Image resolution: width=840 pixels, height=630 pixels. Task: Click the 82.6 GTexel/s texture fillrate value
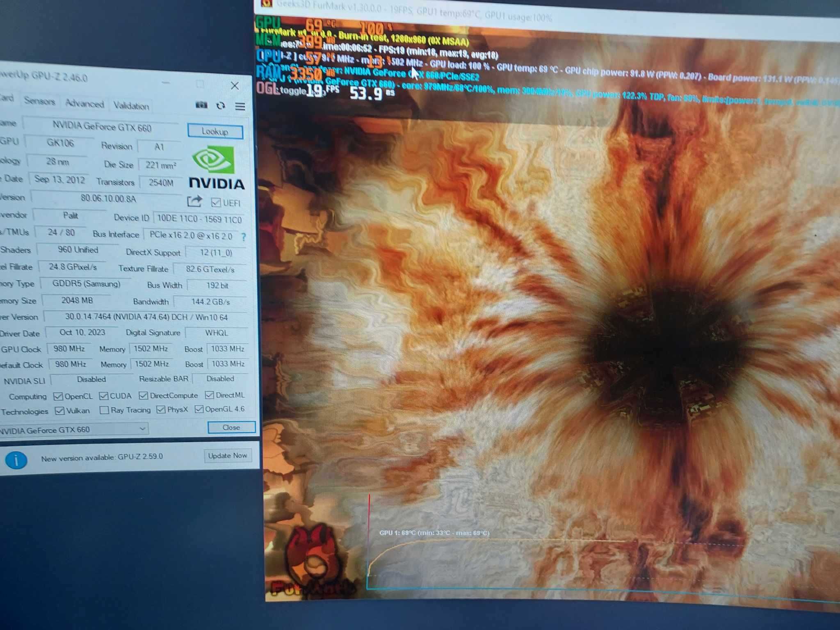click(x=210, y=269)
